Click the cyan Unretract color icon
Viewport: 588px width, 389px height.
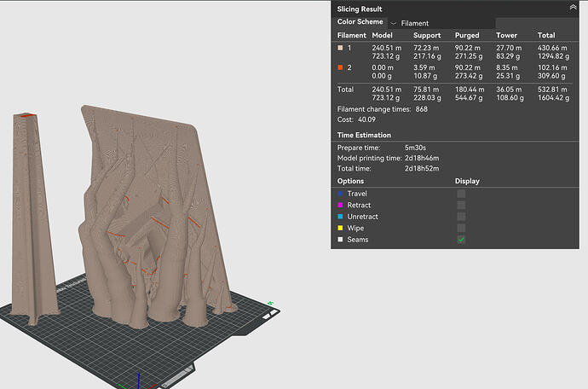click(x=340, y=217)
